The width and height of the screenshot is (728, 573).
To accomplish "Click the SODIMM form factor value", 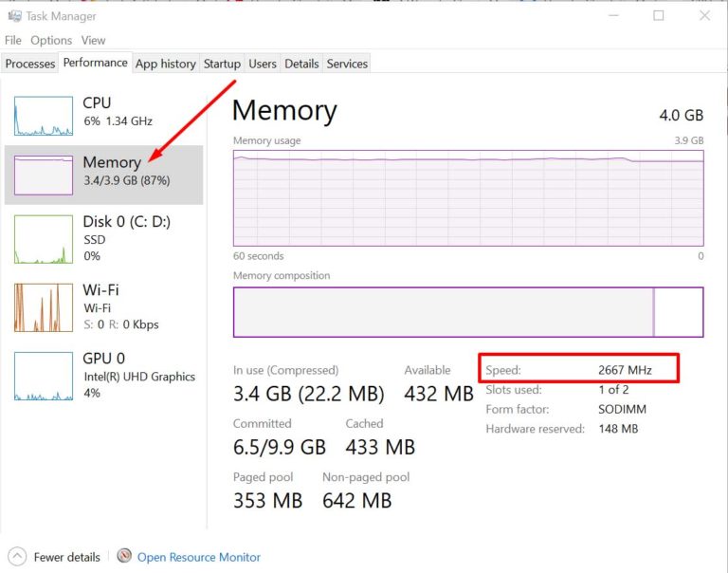I will [622, 409].
